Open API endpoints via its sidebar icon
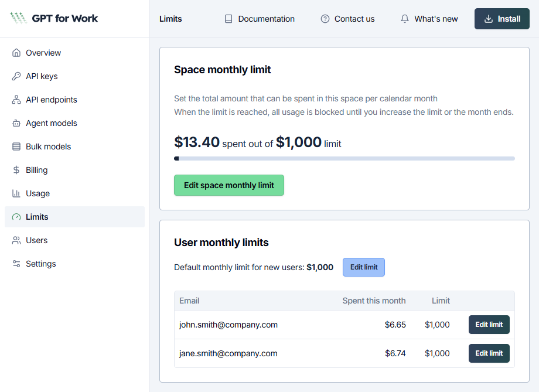This screenshot has width=539, height=392. click(x=16, y=100)
